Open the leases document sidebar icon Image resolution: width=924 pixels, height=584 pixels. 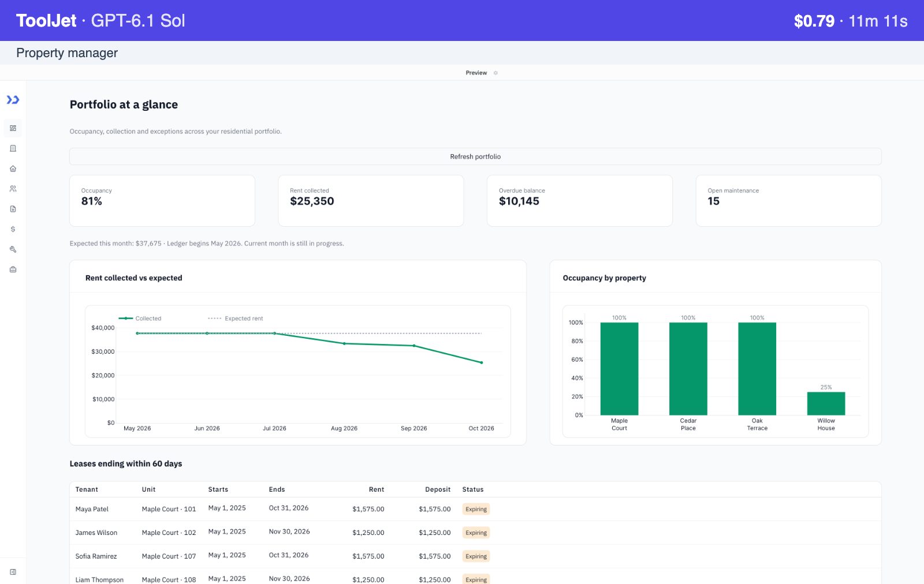point(13,209)
